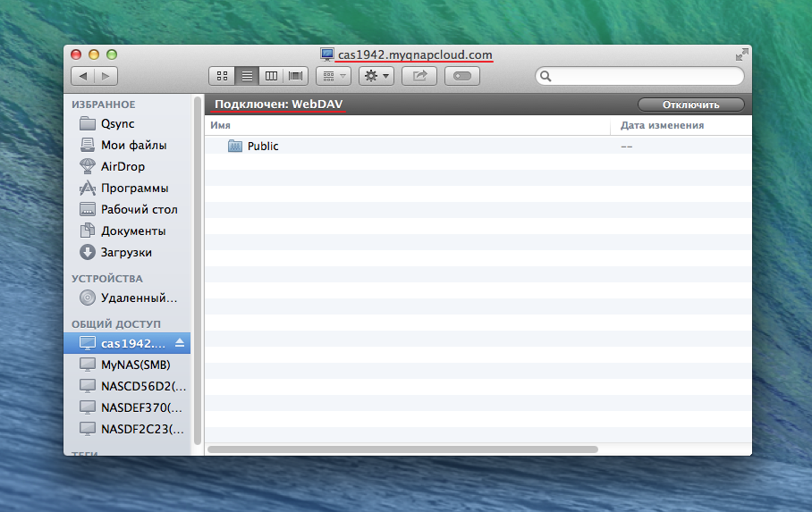Image resolution: width=812 pixels, height=512 pixels.
Task: Click the Устройства section header
Action: [x=107, y=279]
